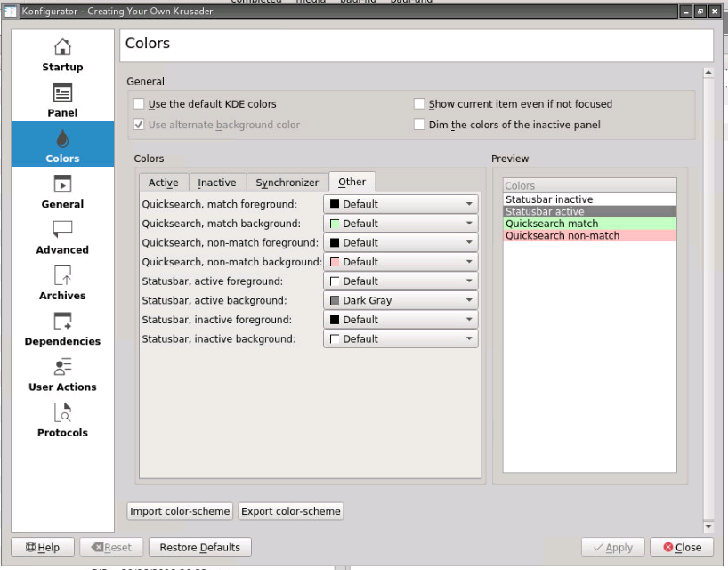This screenshot has width=728, height=570.
Task: Close the Konfigurator dialog with Close button
Action: (x=682, y=547)
